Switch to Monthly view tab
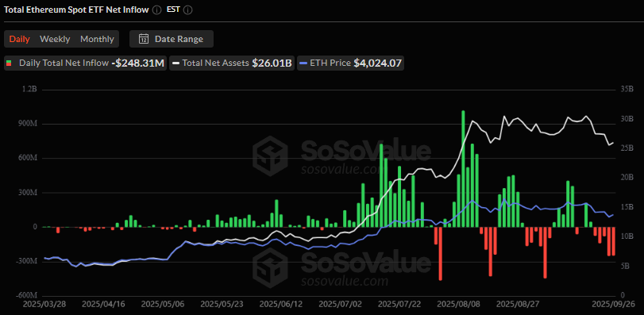 point(97,39)
